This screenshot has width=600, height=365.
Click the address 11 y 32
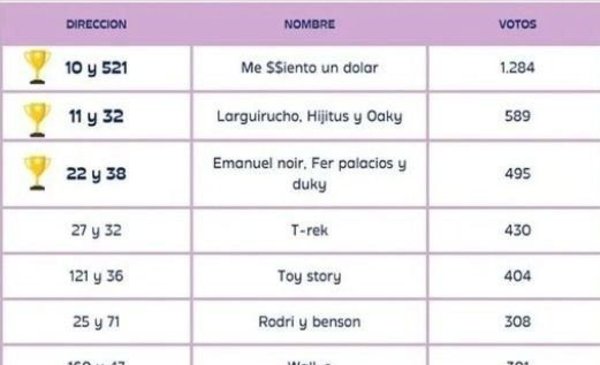coord(96,117)
